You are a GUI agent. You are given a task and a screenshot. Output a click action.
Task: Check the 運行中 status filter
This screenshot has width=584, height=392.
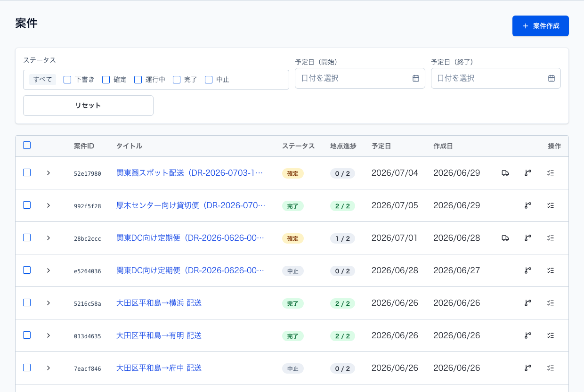point(138,80)
